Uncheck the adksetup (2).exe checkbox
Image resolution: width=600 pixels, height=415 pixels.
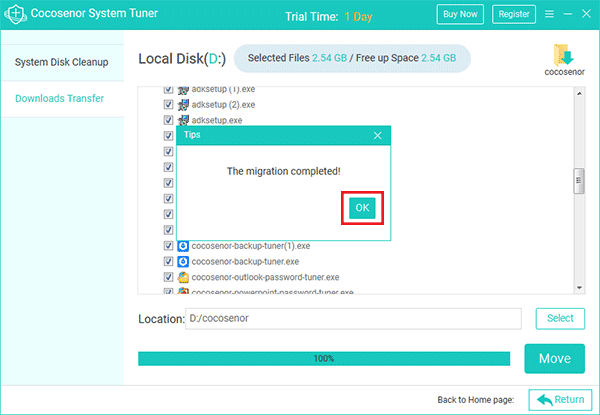point(168,104)
